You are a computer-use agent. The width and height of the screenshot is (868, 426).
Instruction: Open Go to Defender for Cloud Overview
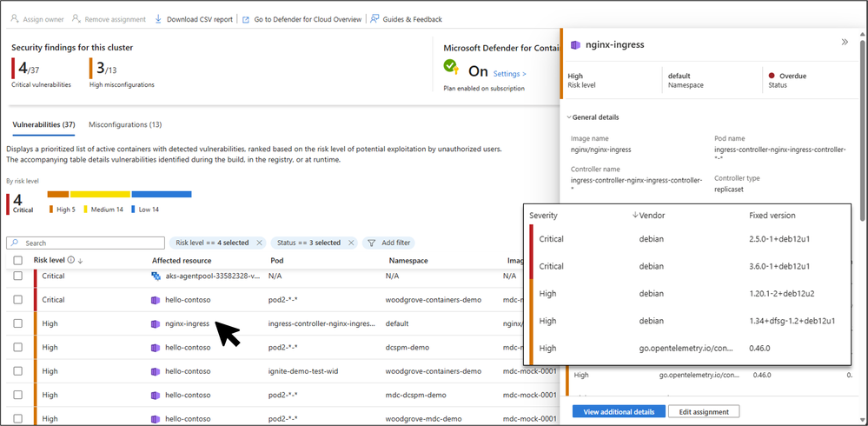point(301,19)
